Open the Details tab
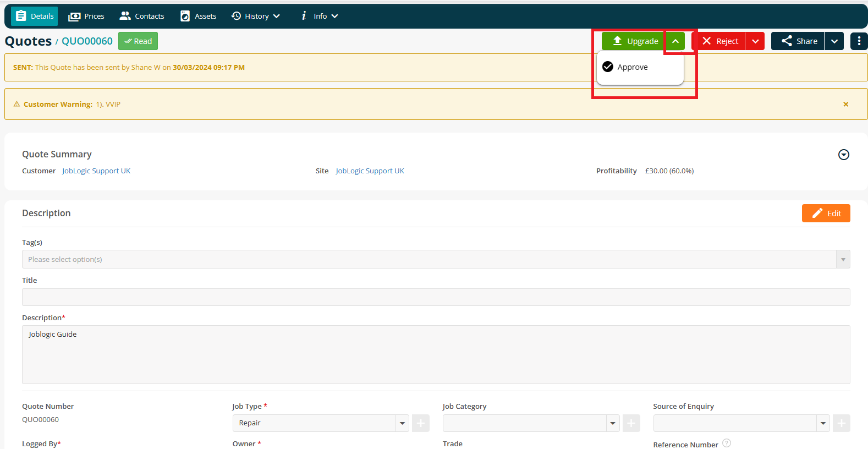This screenshot has height=449, width=868. 35,16
